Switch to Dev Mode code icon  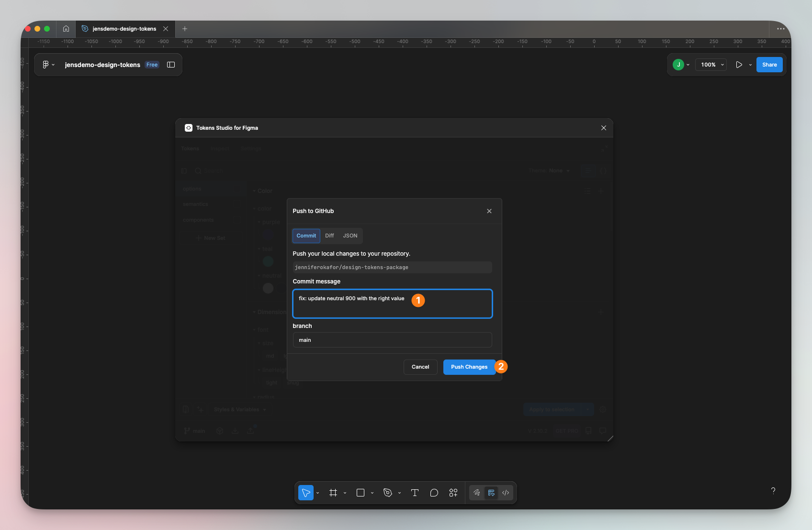(x=506, y=493)
